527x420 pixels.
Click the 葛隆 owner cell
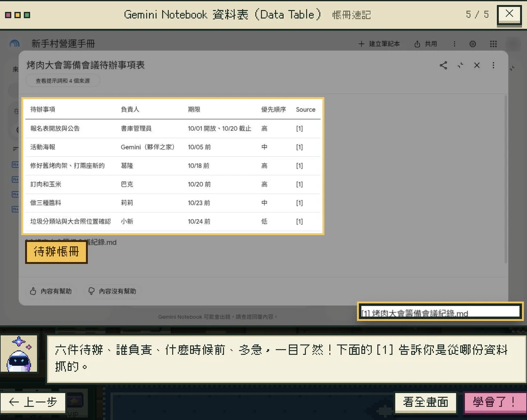tap(127, 166)
